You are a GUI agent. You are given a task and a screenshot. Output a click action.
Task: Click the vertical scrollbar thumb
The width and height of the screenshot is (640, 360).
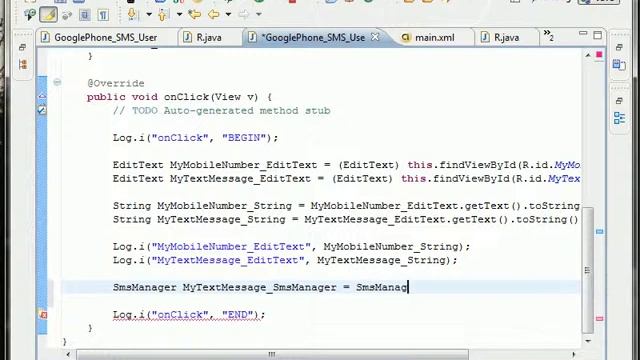point(587,270)
